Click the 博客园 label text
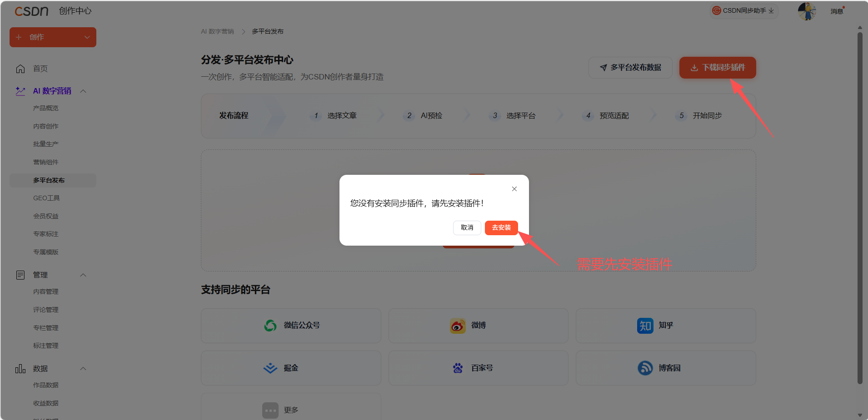868x420 pixels. 669,368
